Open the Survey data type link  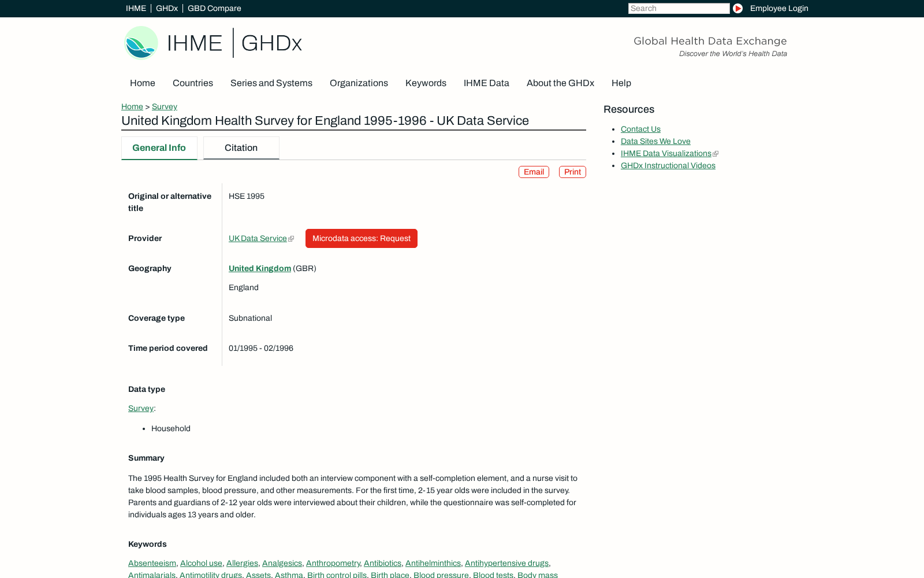pyautogui.click(x=141, y=408)
